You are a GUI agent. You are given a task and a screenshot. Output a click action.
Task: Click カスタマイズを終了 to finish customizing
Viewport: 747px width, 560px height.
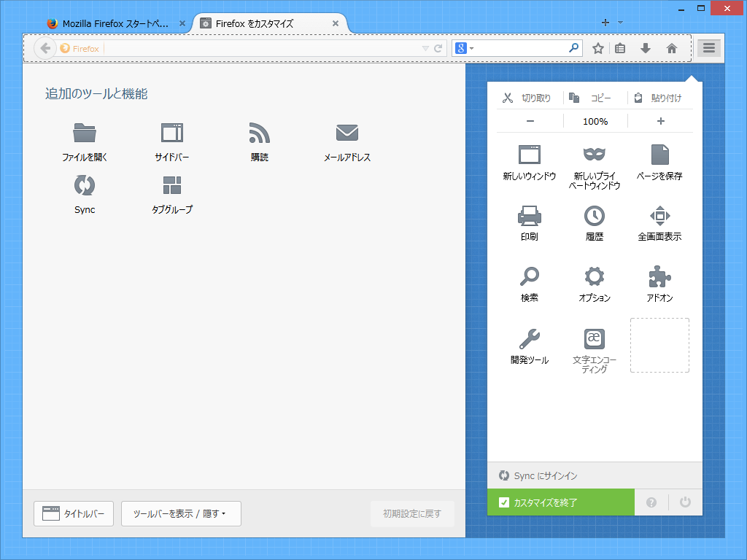560,502
